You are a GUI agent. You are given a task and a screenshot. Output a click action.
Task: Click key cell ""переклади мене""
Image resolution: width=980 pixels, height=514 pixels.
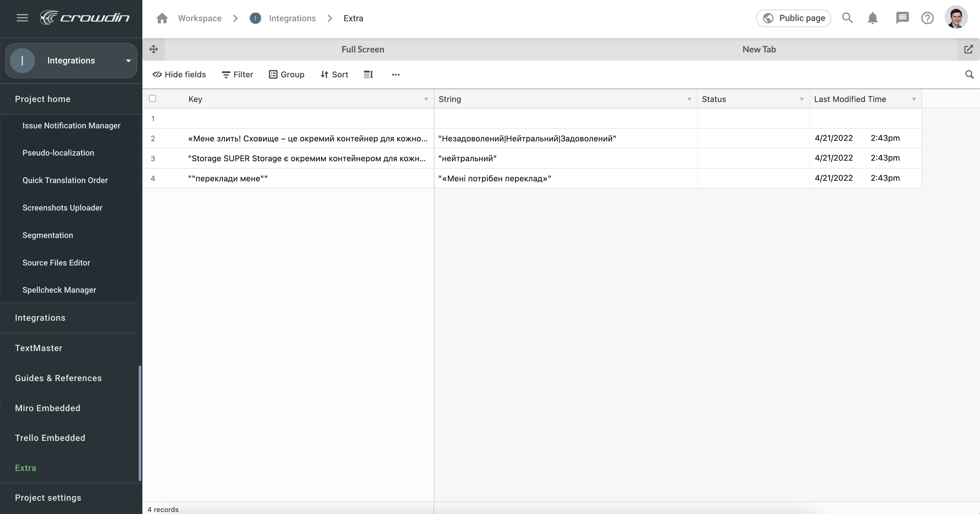pyautogui.click(x=308, y=178)
